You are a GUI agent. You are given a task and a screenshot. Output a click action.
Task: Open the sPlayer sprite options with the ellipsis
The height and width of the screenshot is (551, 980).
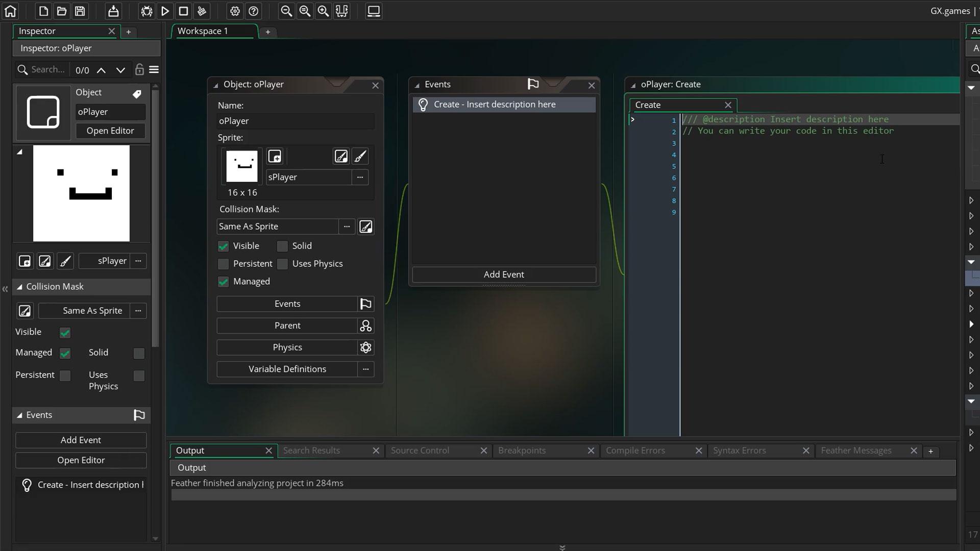[x=360, y=177]
